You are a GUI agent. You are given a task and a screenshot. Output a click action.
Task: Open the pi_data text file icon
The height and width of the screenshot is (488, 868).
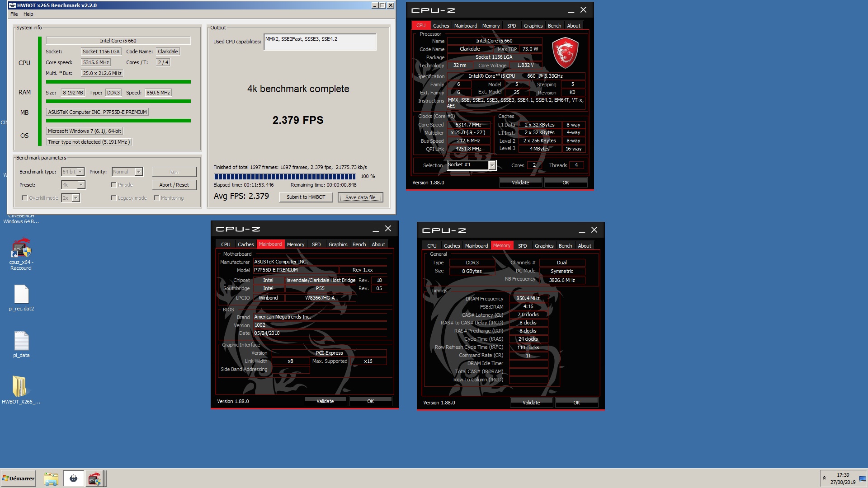[x=21, y=344]
